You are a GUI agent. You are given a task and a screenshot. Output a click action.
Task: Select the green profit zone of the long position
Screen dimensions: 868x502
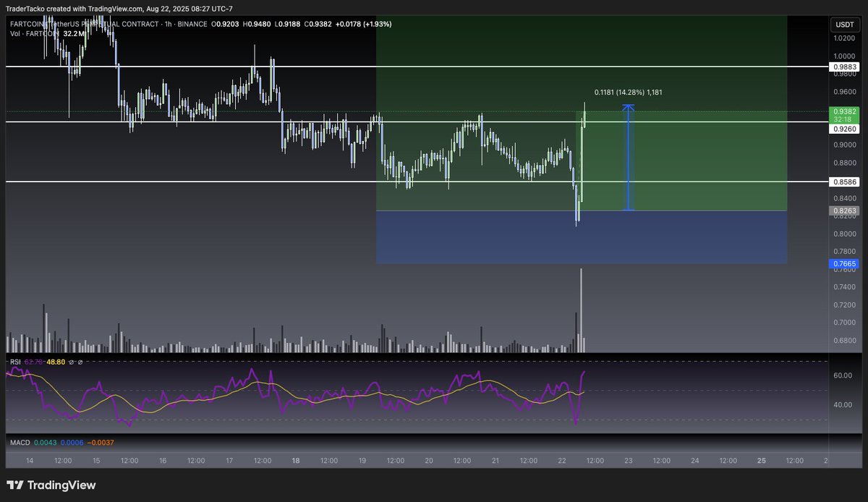582,113
